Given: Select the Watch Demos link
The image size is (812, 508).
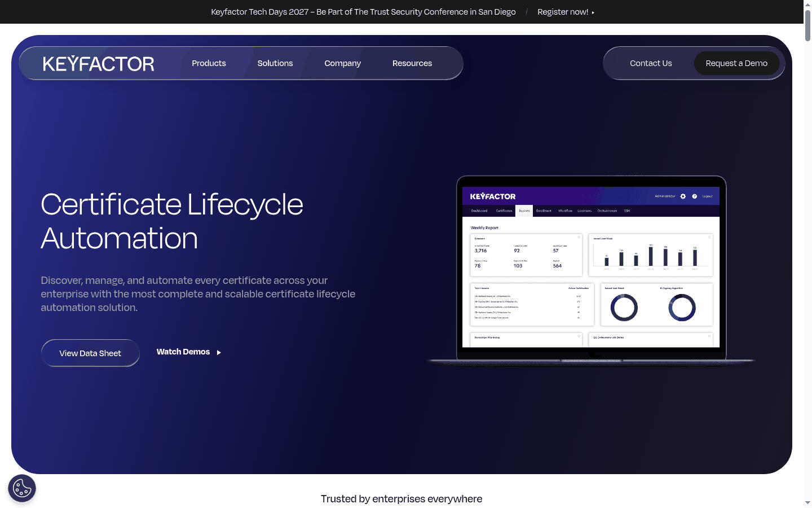Looking at the screenshot, I should (189, 352).
